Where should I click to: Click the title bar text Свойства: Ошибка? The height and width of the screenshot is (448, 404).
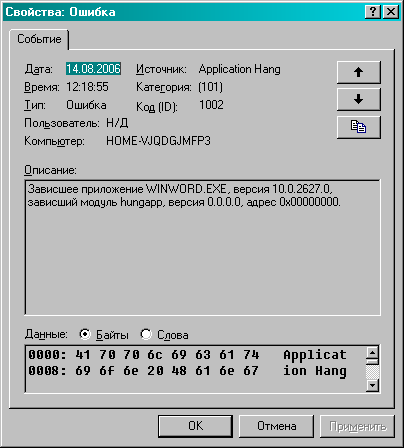pos(60,12)
